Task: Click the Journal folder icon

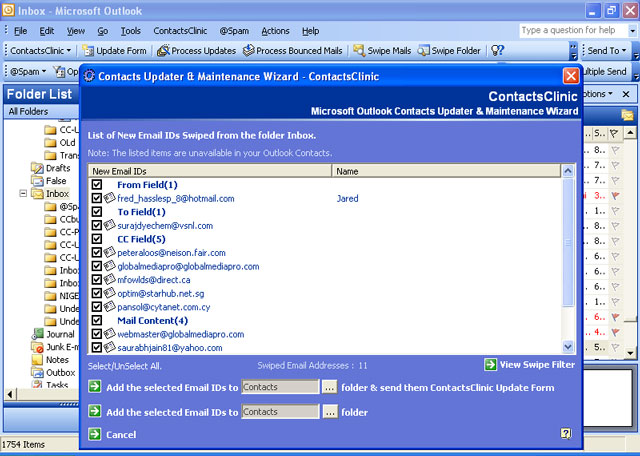Action: coord(38,334)
